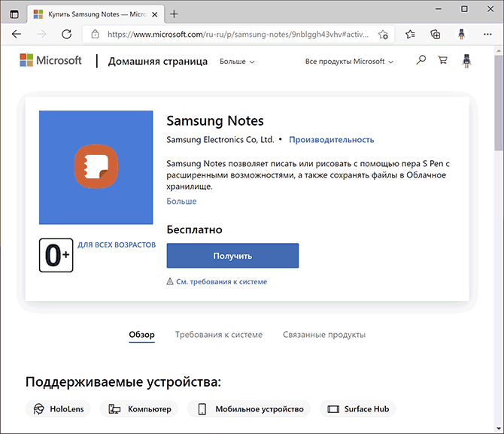The height and width of the screenshot is (434, 504).
Task: Open Edge settings and more menu
Action: pyautogui.click(x=487, y=34)
